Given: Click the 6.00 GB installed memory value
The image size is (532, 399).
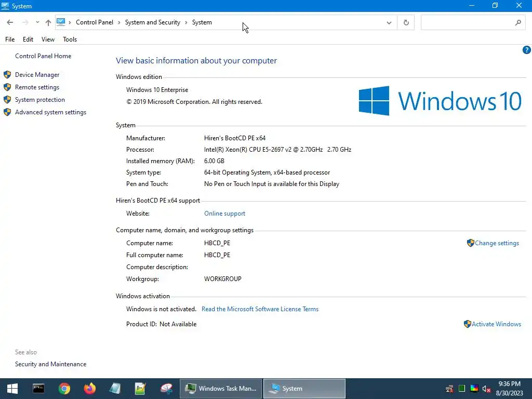Looking at the screenshot, I should 214,161.
